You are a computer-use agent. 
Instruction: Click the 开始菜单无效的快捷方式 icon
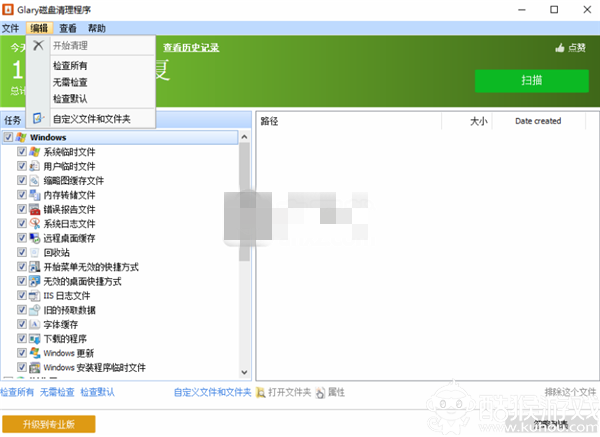34,267
